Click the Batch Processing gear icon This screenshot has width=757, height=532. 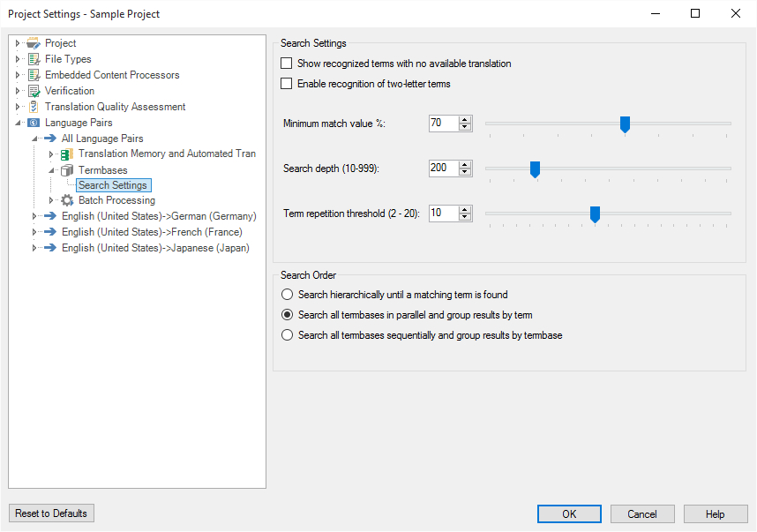coord(67,200)
